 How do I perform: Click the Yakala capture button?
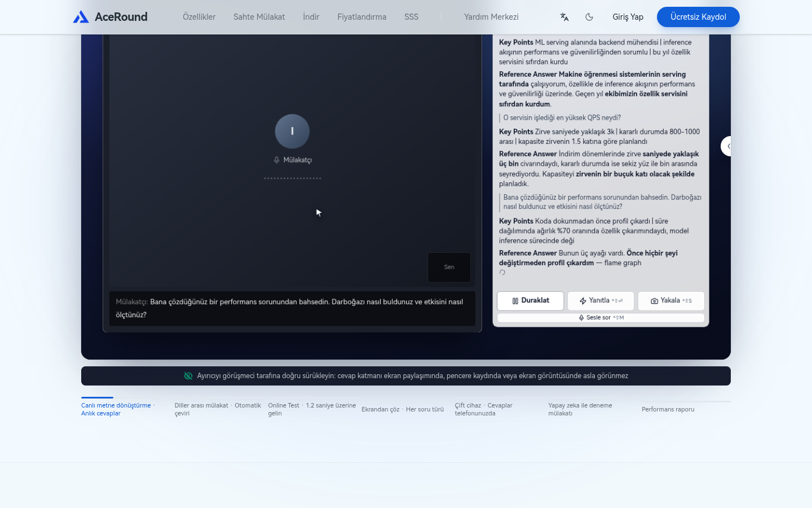(671, 301)
